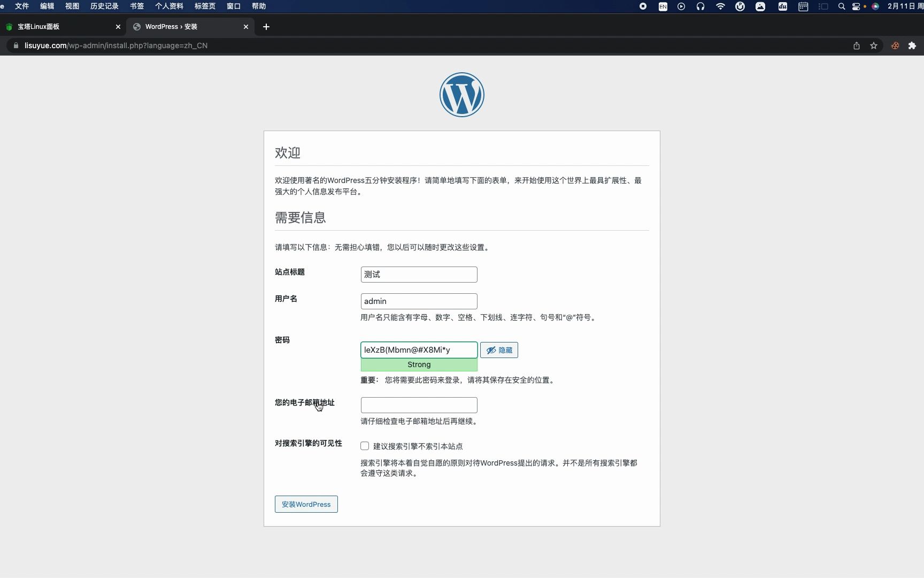Click the 站点标题 label
Screen dimensions: 924x578
(x=290, y=272)
